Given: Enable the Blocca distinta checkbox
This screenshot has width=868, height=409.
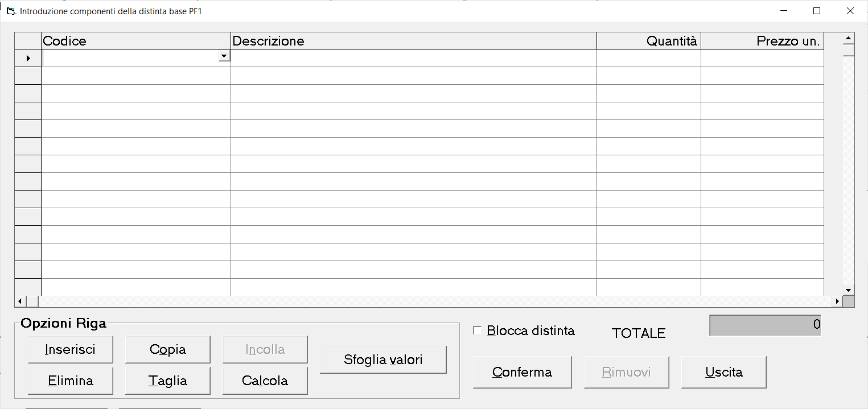Looking at the screenshot, I should [477, 330].
